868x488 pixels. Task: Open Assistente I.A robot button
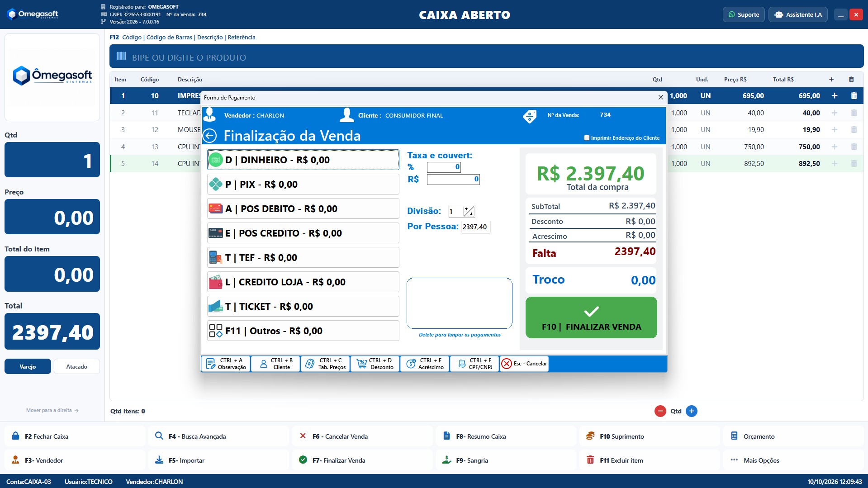(x=798, y=14)
